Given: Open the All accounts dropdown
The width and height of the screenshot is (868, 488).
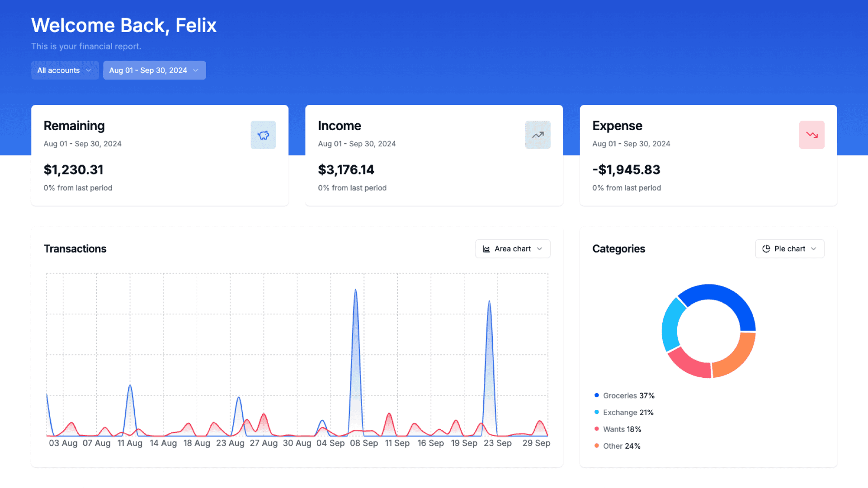Looking at the screenshot, I should [x=65, y=70].
